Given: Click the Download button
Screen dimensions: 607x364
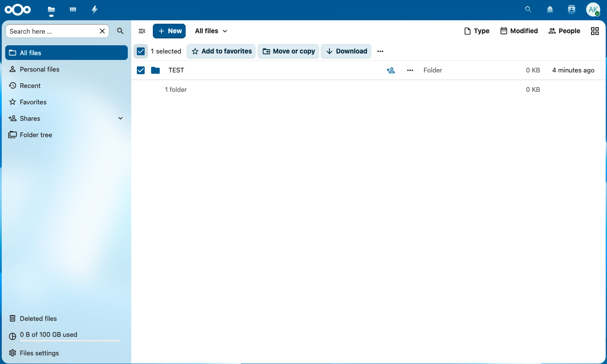Looking at the screenshot, I should point(346,51).
